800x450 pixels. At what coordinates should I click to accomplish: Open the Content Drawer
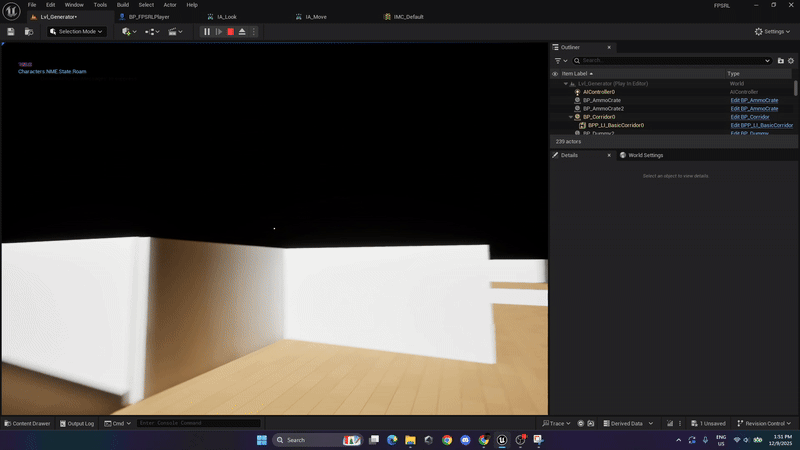pos(27,424)
